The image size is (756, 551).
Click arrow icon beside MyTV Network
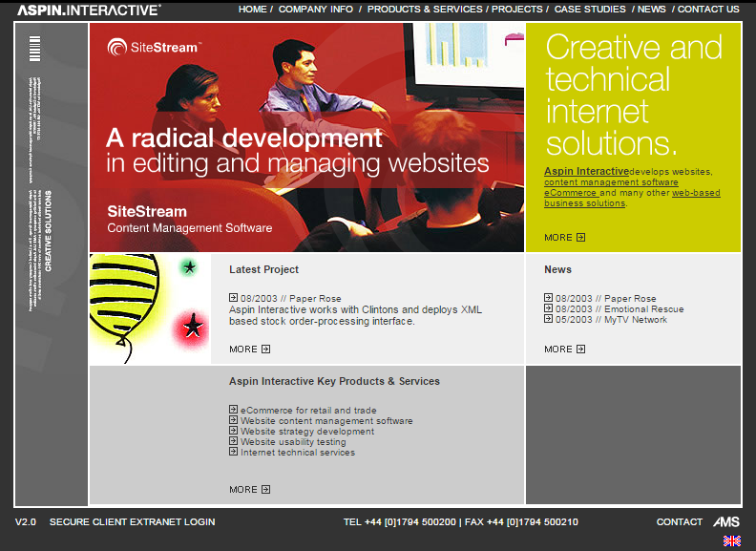pos(548,319)
